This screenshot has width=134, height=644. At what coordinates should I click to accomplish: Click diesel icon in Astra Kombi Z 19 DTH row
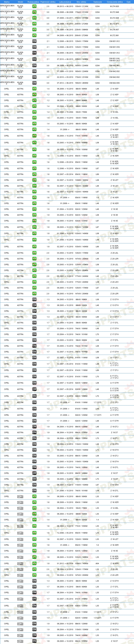[x=34, y=629]
